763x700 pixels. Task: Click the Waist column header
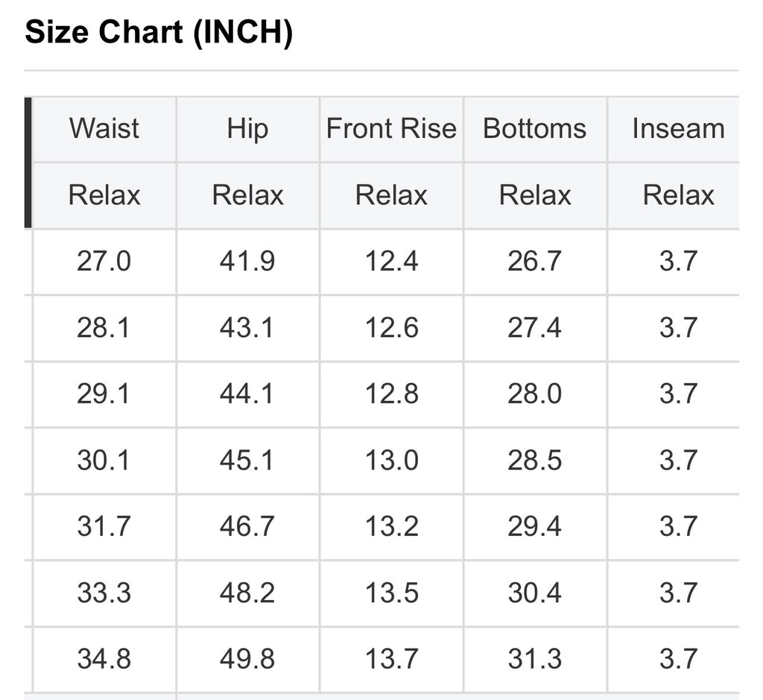[x=104, y=129]
